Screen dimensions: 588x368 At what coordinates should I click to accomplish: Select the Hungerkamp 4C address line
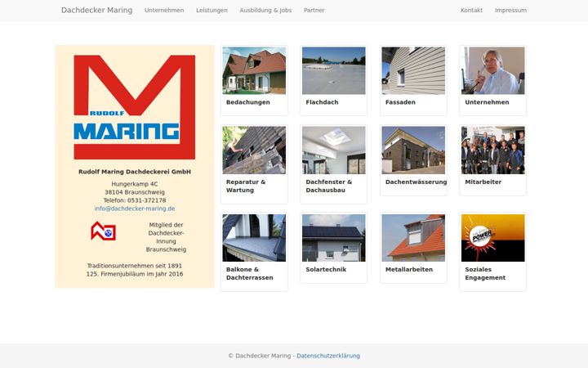(x=135, y=184)
